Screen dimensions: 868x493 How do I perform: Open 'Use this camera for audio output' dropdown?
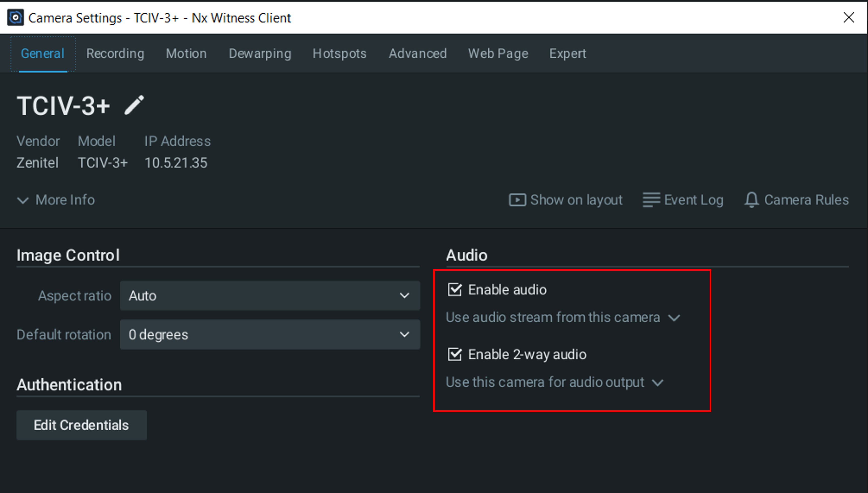pos(554,382)
